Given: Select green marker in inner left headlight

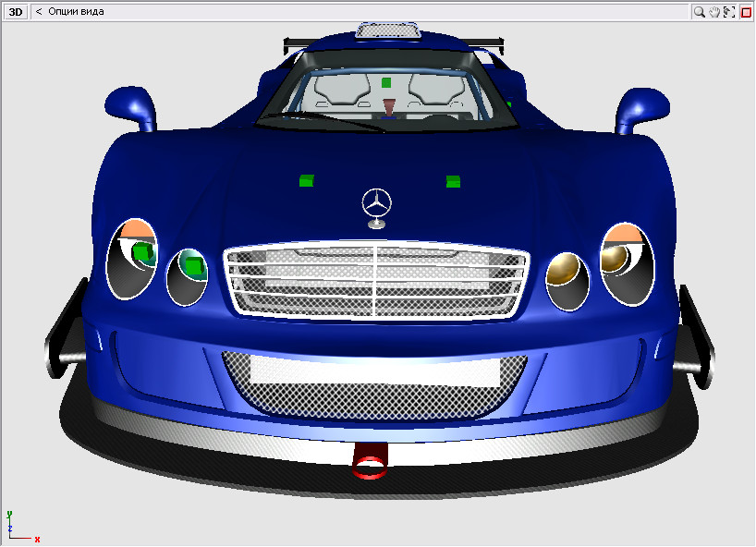Looking at the screenshot, I should tap(195, 266).
